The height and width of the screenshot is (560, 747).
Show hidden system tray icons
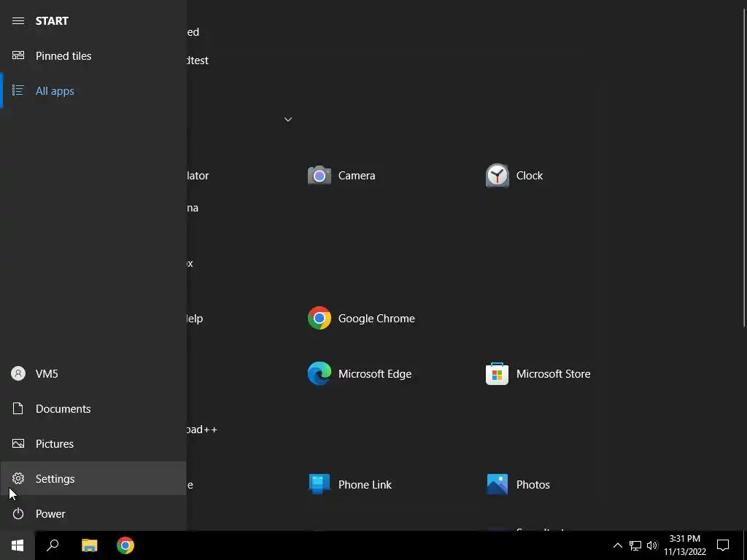617,545
